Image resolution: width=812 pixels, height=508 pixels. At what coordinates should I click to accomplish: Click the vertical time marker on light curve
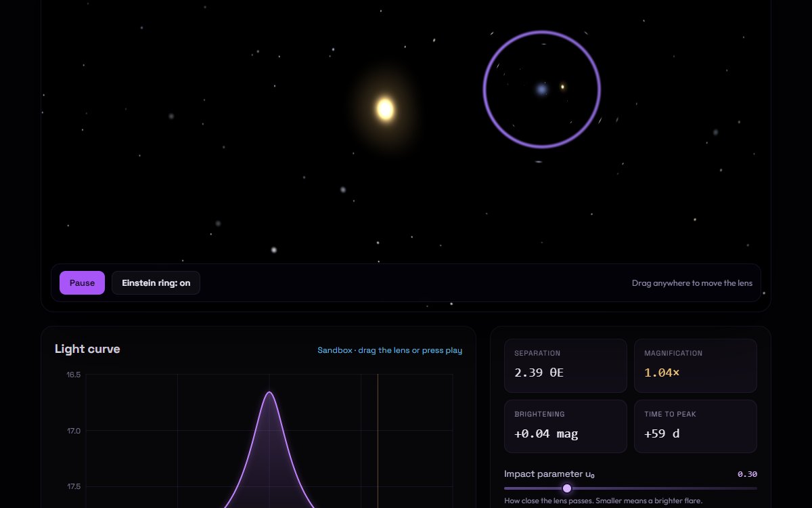(378, 440)
